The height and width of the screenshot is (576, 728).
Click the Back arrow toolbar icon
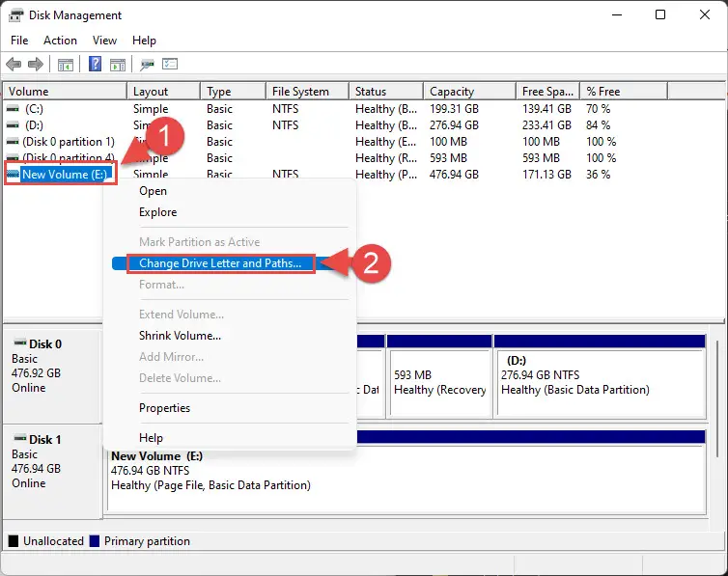(14, 64)
